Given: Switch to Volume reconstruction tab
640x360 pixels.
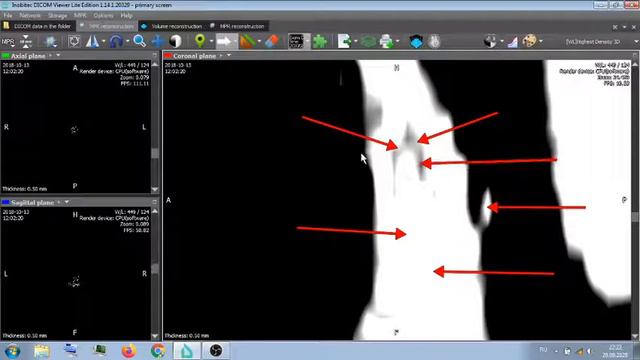Looking at the screenshot, I should pos(173,26).
